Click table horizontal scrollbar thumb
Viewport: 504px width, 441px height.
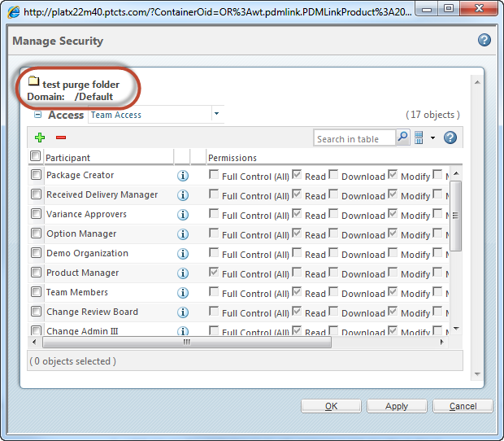pos(187,342)
